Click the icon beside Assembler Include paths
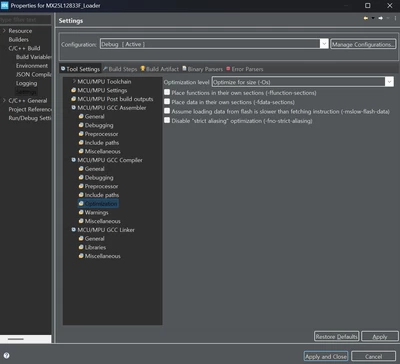400x364 pixels. [x=81, y=142]
